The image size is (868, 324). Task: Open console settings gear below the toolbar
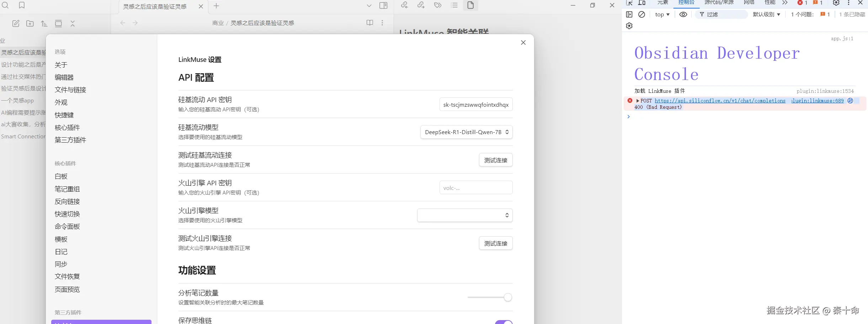pyautogui.click(x=629, y=26)
